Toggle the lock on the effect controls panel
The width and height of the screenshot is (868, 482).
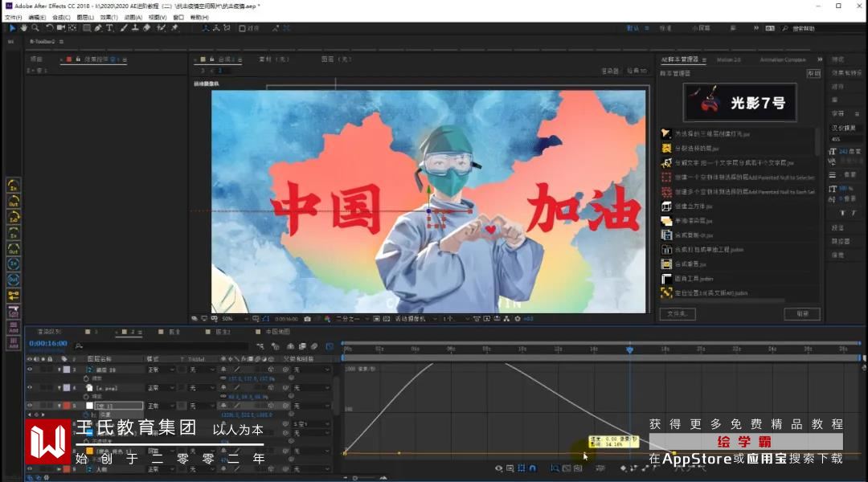tap(78, 59)
